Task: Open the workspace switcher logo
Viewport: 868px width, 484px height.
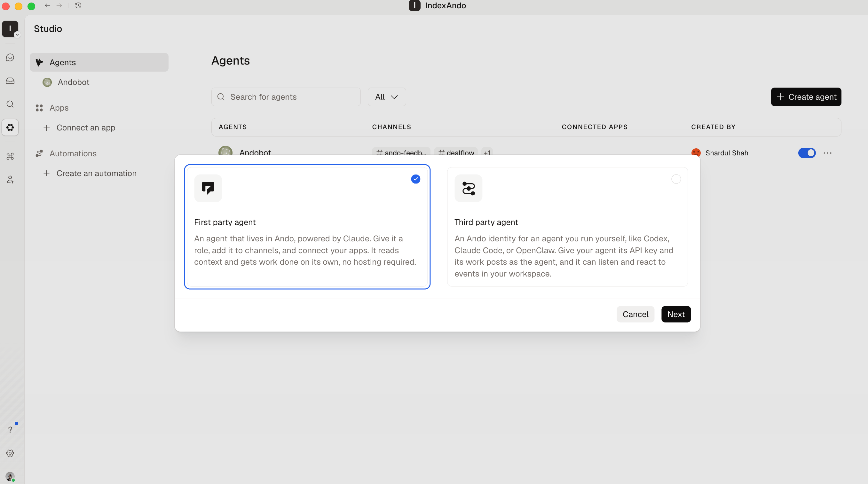Action: (10, 29)
